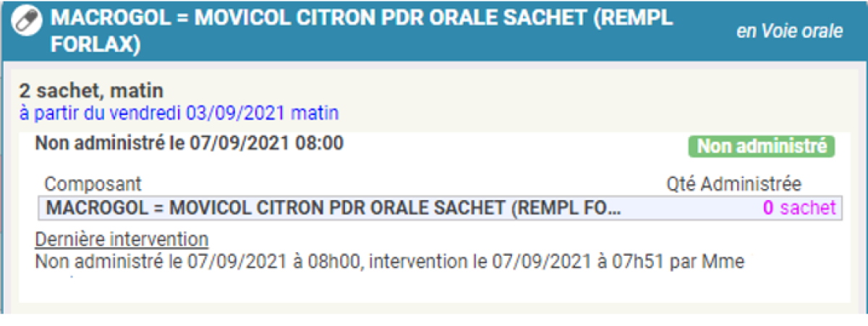Click the pill medication icon in header
This screenshot has width=868, height=326.
27,20
